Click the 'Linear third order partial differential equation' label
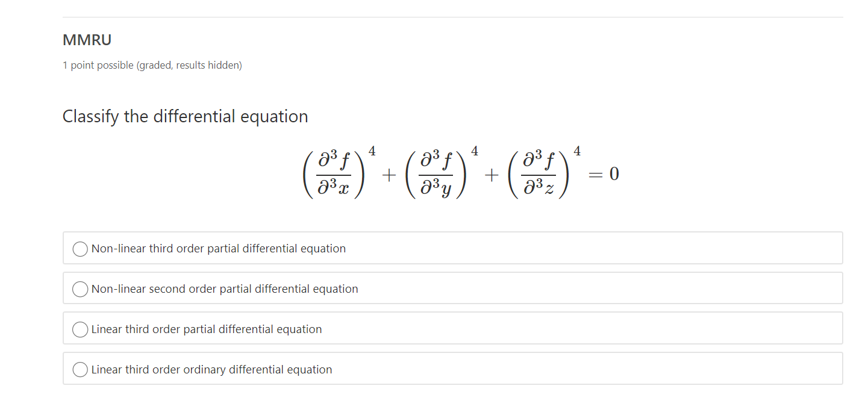This screenshot has width=868, height=418. pos(206,329)
